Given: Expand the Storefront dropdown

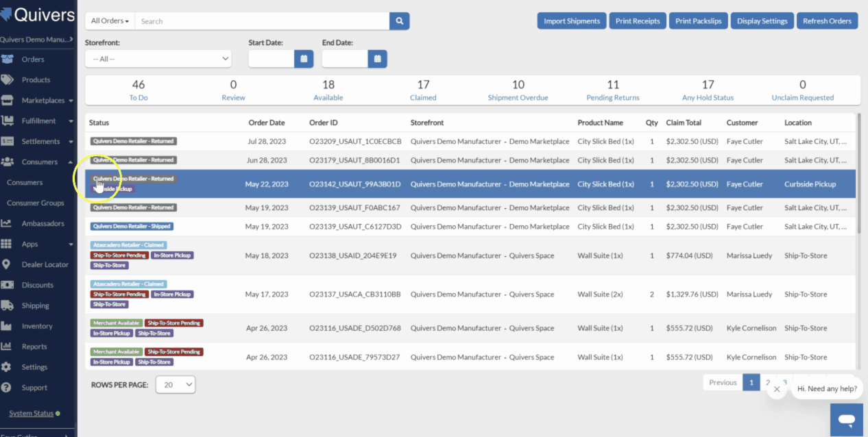Looking at the screenshot, I should click(x=158, y=59).
